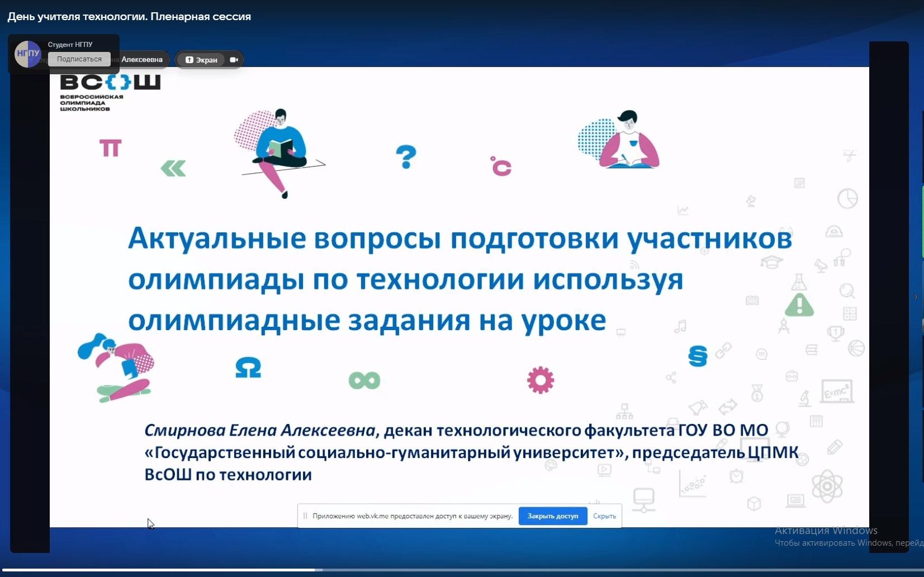Screen dimensions: 924x577
Task: Click the blue question mark graphic
Action: (406, 157)
